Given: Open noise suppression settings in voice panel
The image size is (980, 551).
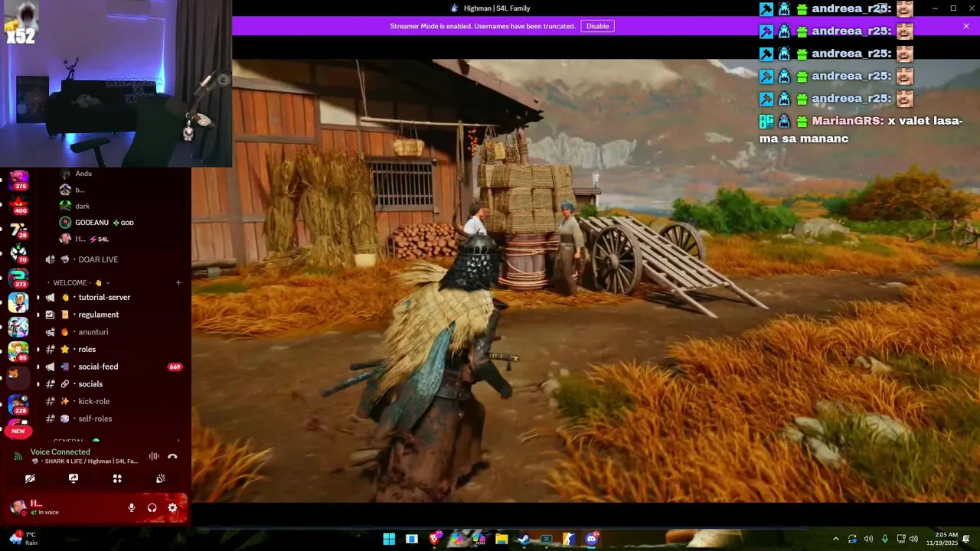Looking at the screenshot, I should coord(154,456).
